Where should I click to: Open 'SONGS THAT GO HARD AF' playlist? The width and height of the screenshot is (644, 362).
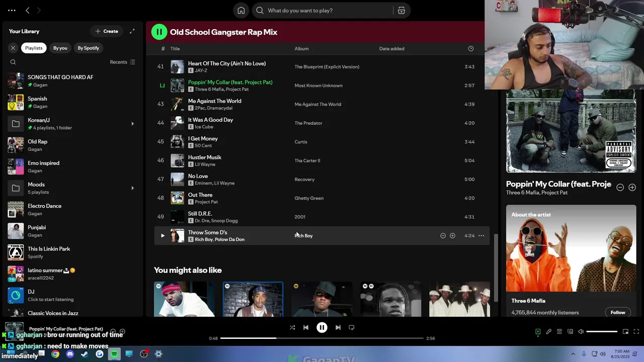[73, 81]
